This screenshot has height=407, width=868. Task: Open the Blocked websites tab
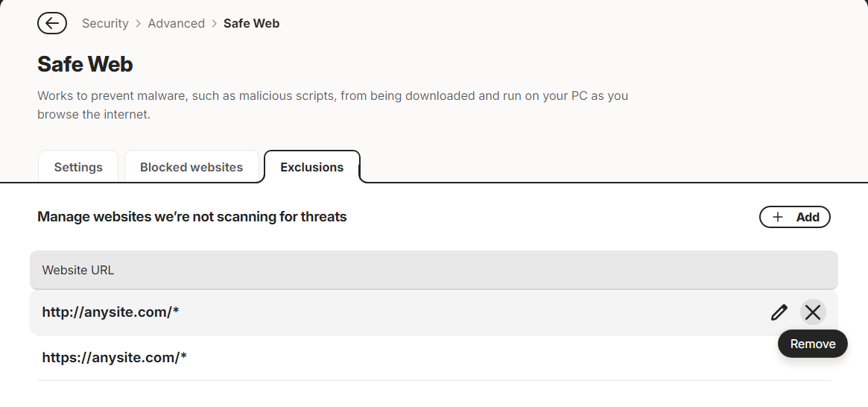point(191,167)
